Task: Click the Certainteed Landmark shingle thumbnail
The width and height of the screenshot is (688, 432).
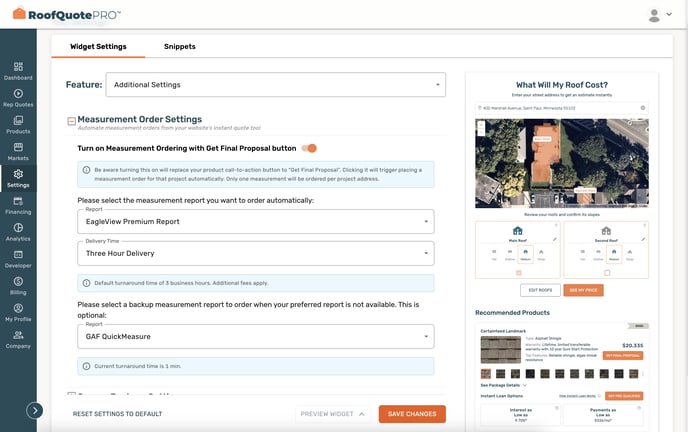Action: [x=501, y=350]
